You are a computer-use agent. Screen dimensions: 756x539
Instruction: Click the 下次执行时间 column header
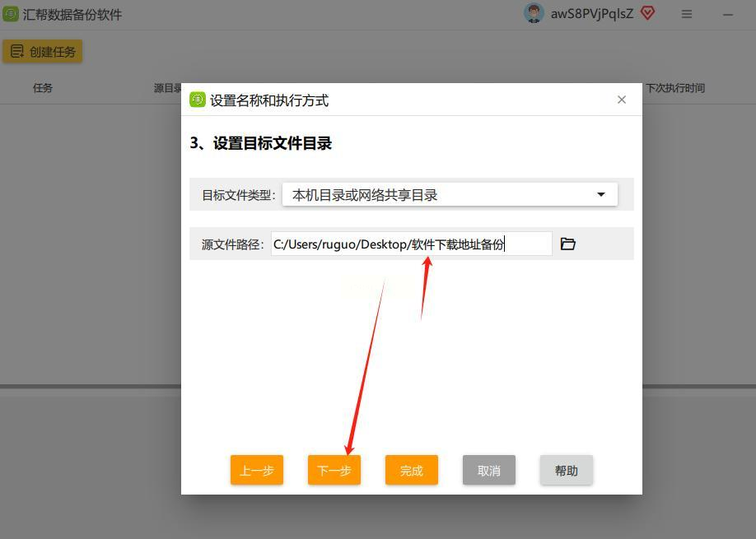675,88
